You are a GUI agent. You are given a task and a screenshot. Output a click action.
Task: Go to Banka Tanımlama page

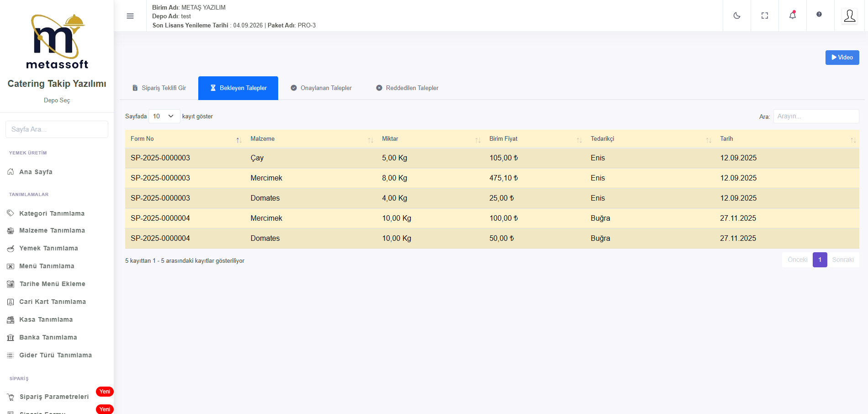[x=48, y=337]
